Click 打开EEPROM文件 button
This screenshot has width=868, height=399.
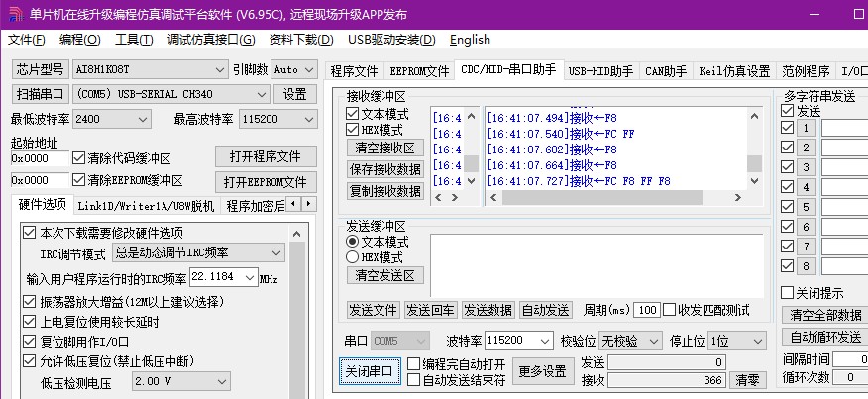(x=266, y=182)
